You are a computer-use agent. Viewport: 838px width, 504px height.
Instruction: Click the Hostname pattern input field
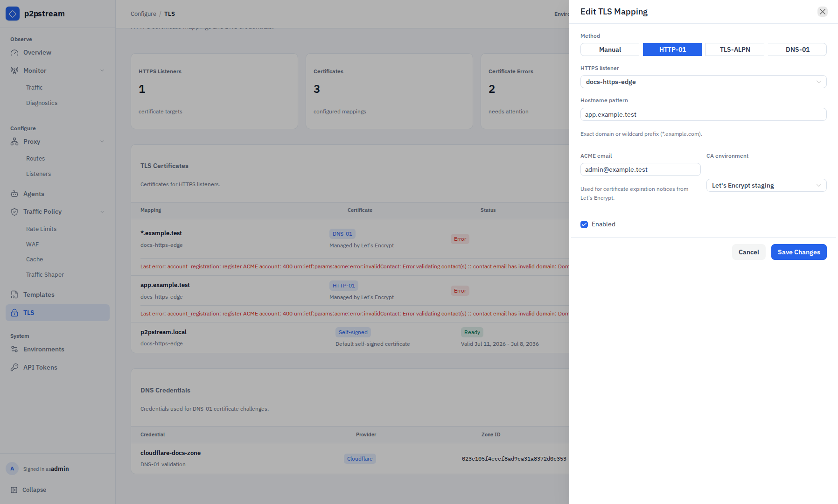click(703, 114)
